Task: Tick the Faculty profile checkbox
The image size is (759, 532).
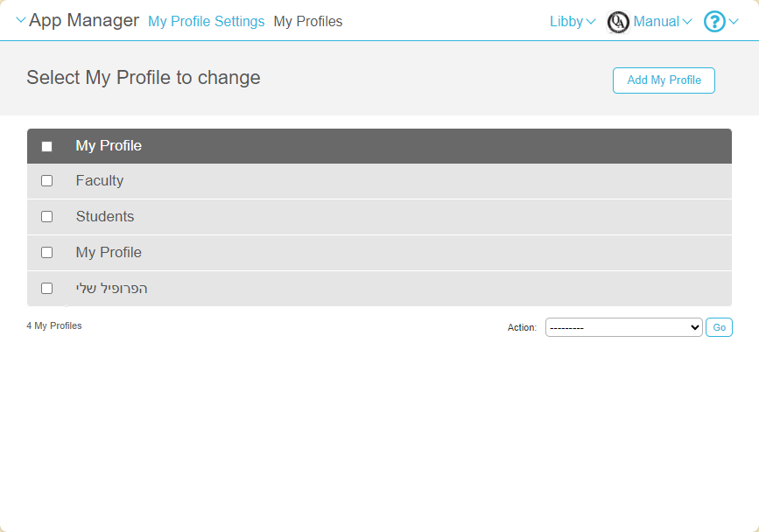Action: 47,181
